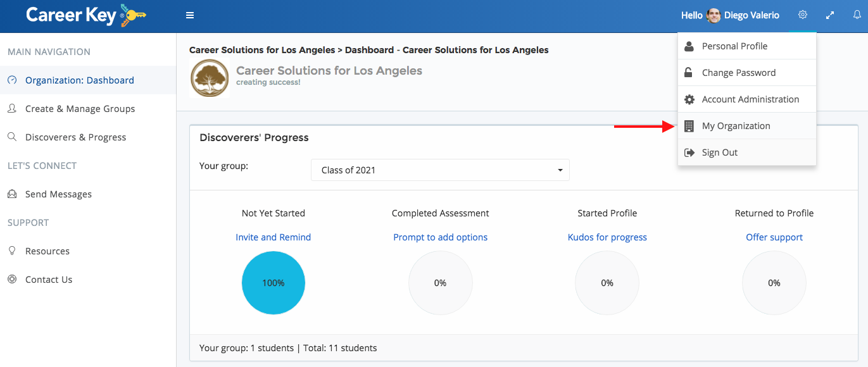Screen dimensions: 868x367
Task: Click Diego Valerio's avatar photo
Action: (x=714, y=16)
